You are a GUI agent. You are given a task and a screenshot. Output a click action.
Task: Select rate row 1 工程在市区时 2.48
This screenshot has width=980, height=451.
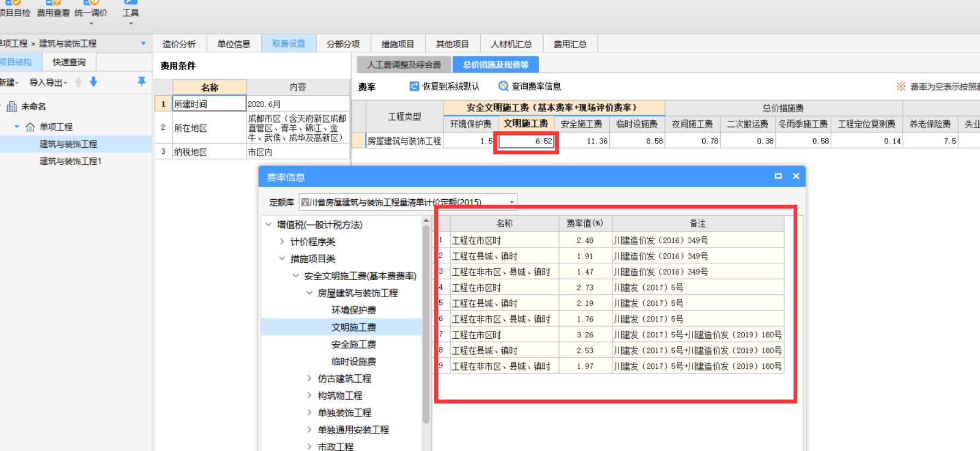pyautogui.click(x=611, y=240)
